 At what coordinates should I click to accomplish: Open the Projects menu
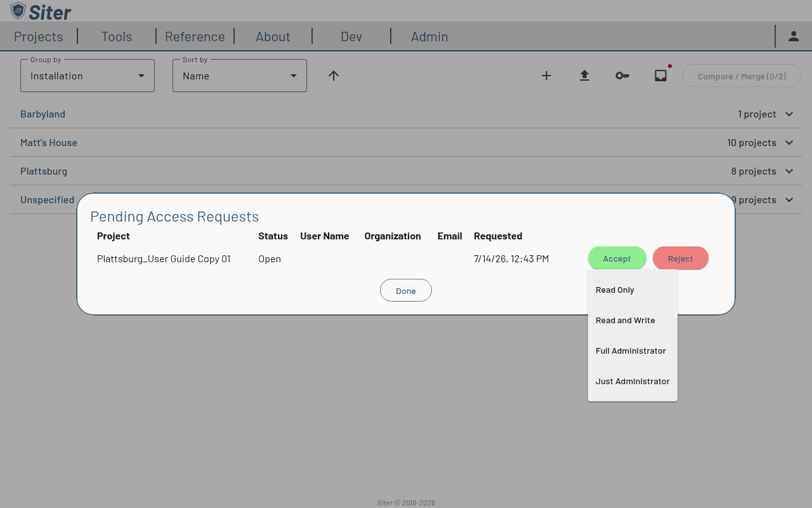pos(38,37)
